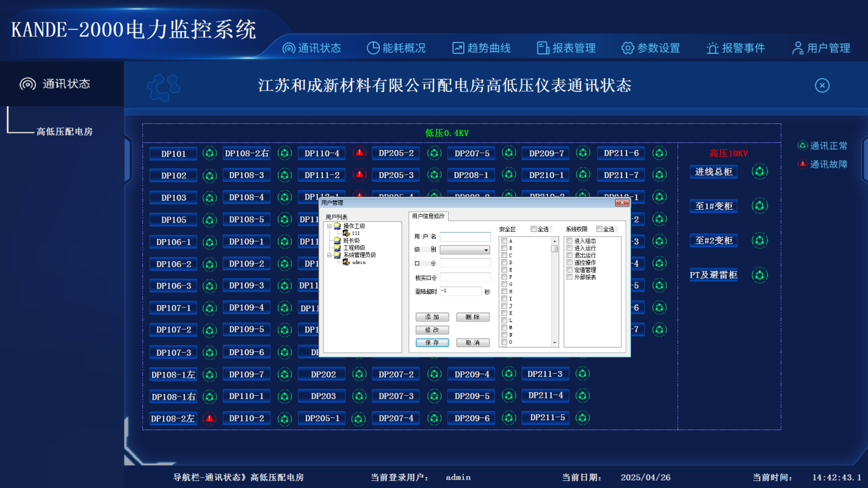Viewport: 868px width, 488px height.
Task: Click the status icon beside DP102
Action: coord(210,175)
